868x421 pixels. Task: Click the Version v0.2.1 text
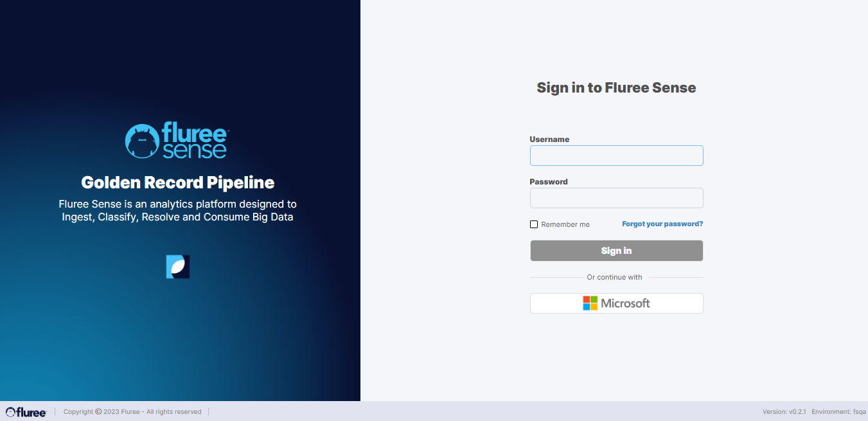784,412
